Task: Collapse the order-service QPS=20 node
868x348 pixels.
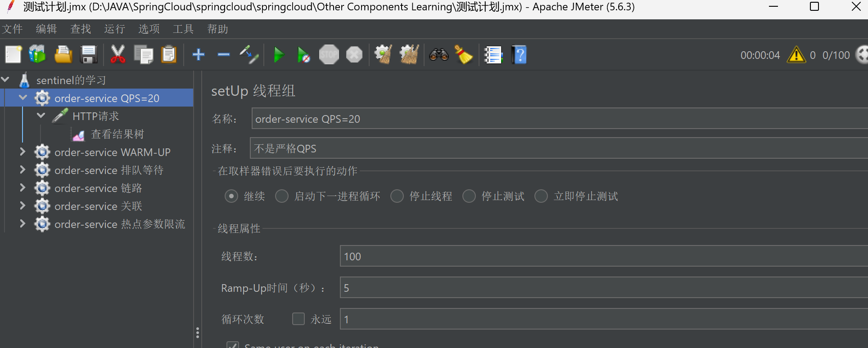Action: point(23,98)
